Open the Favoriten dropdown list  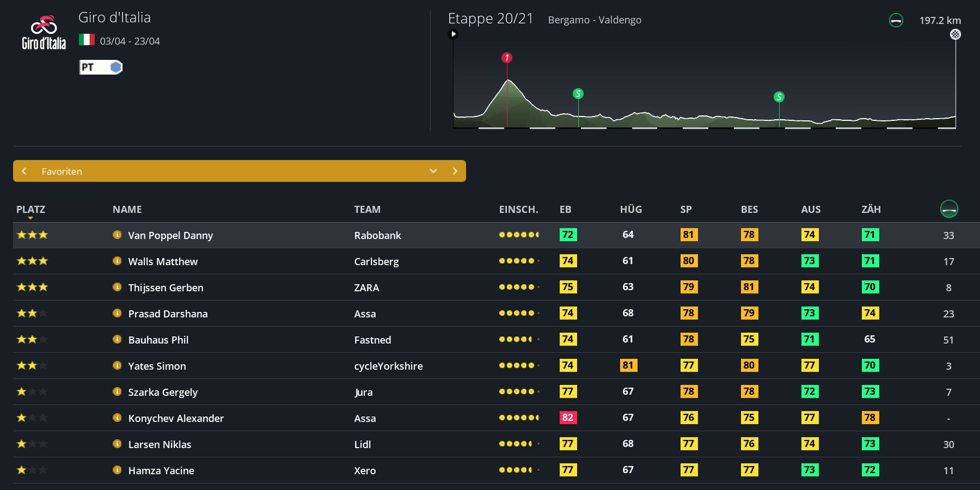[x=433, y=171]
